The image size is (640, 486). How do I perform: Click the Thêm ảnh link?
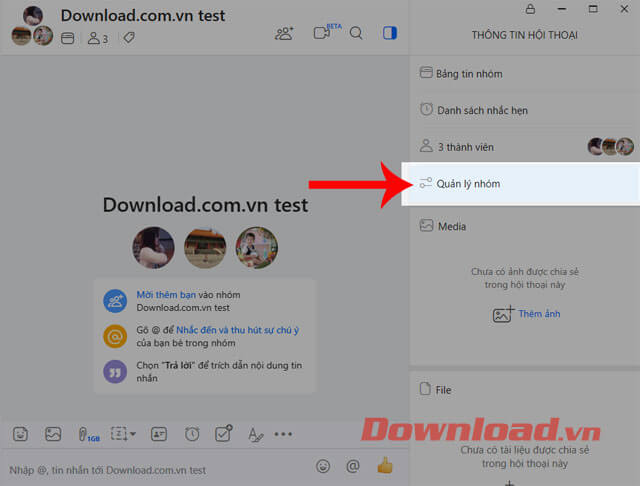coord(539,314)
